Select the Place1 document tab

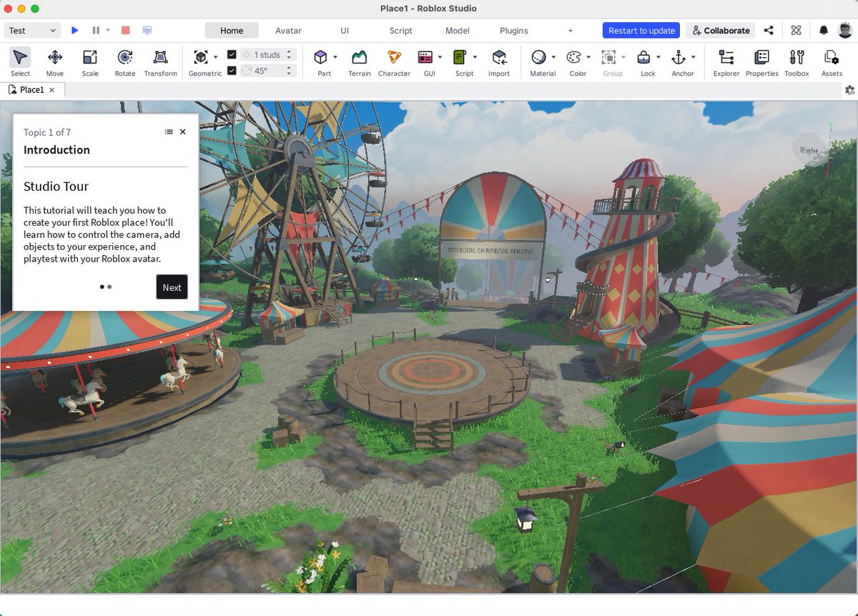(x=32, y=90)
